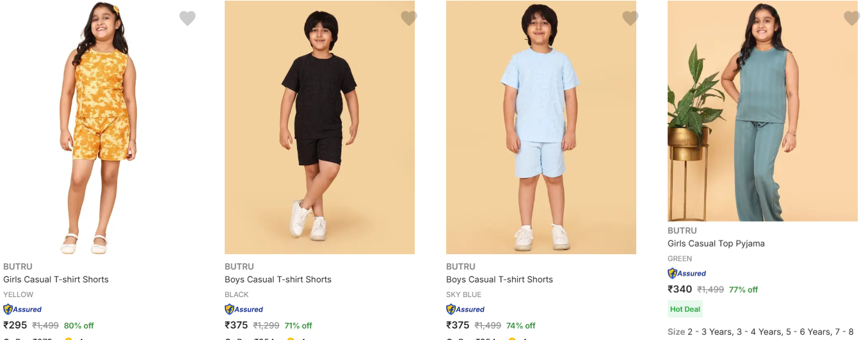Image resolution: width=868 pixels, height=340 pixels.
Task: Add green Girls Top Pyjama to wishlist
Action: 852,19
